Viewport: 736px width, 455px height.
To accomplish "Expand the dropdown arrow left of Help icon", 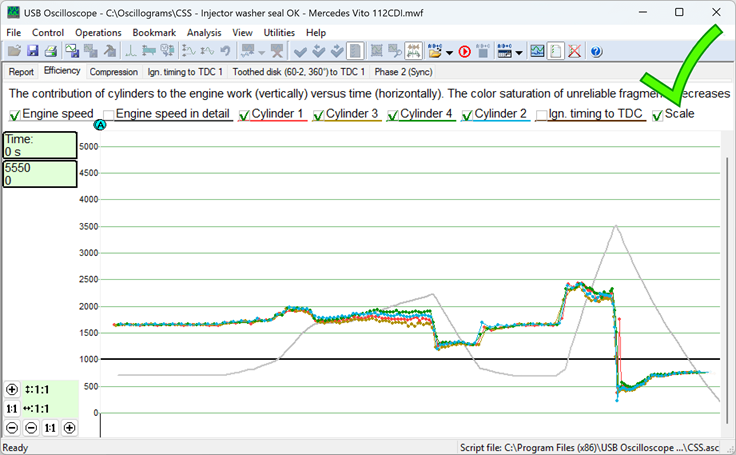I will [x=519, y=52].
